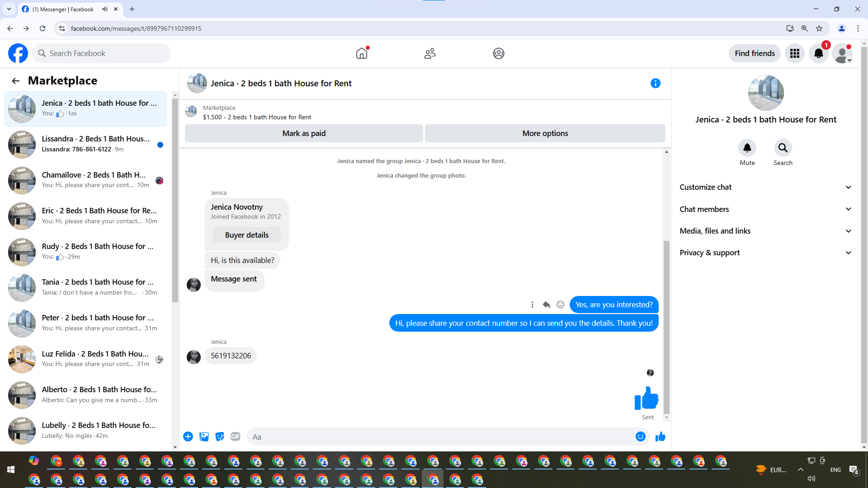Reply to 'Yes, are you interested?' message

tap(546, 305)
